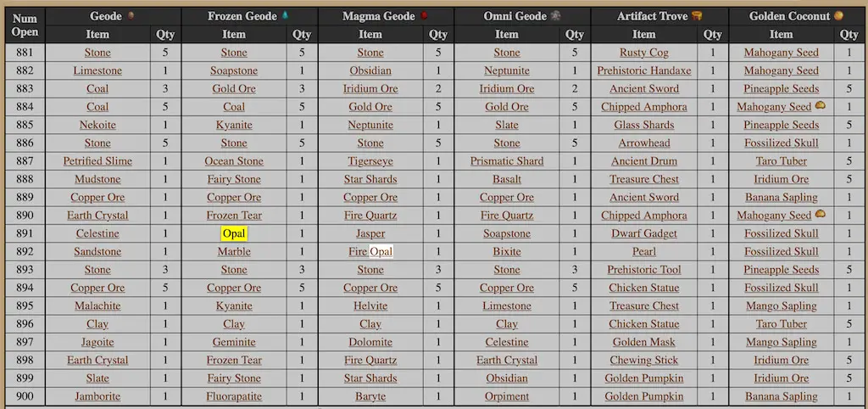
Task: Click the Magma Geode red icon
Action: (424, 16)
